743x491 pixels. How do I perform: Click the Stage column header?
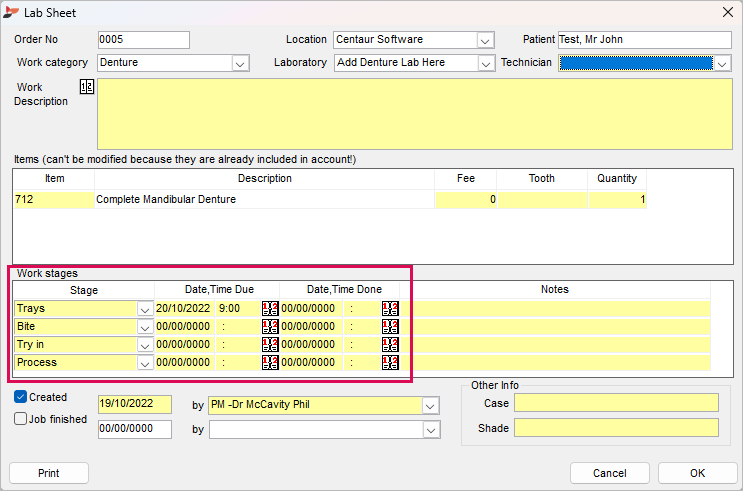coord(84,290)
